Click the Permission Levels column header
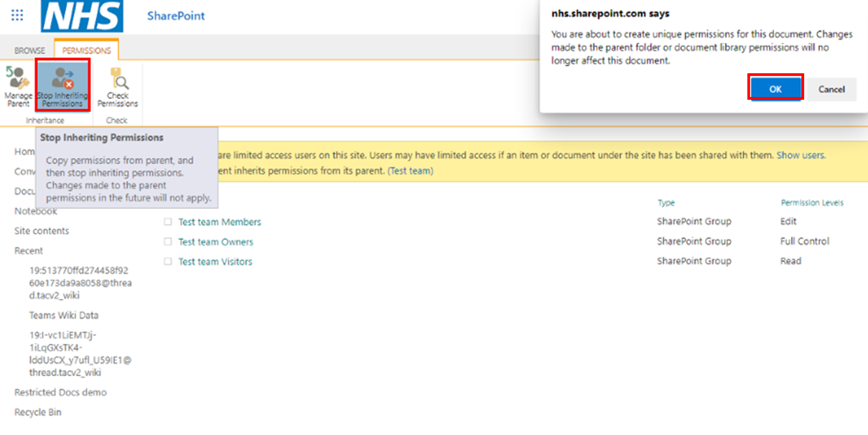Viewport: 868px width, 435px height. pyautogui.click(x=812, y=203)
